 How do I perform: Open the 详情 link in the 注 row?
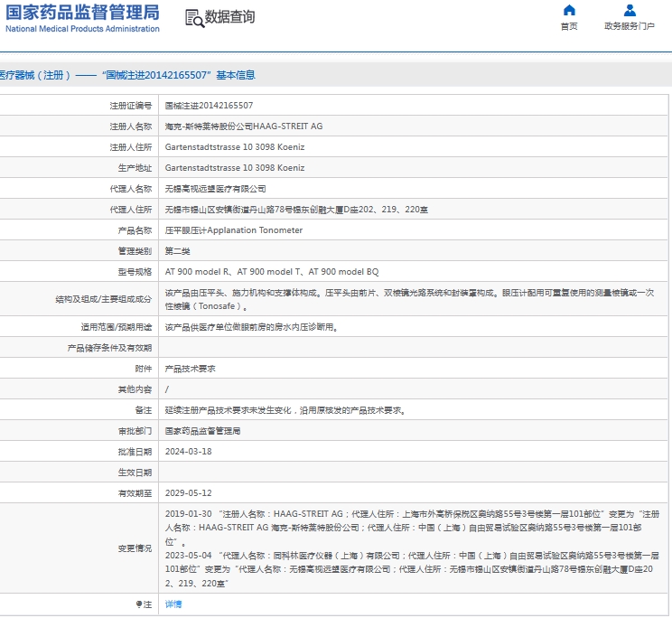[173, 604]
